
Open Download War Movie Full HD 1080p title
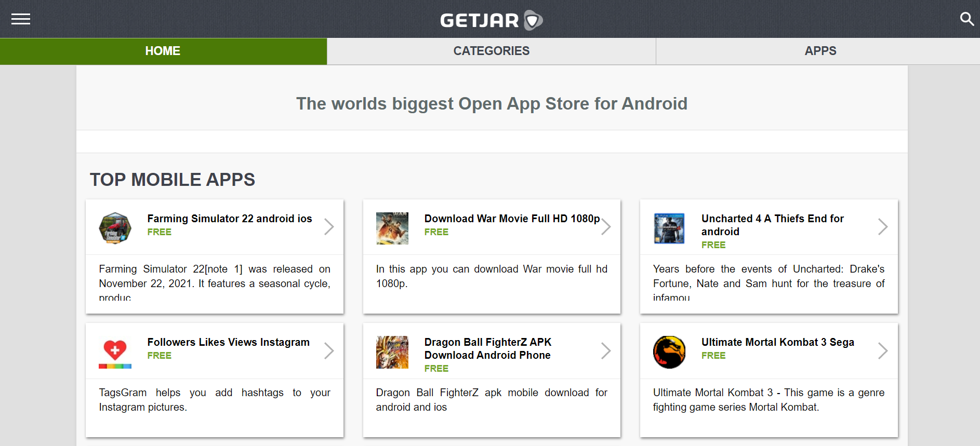coord(512,219)
